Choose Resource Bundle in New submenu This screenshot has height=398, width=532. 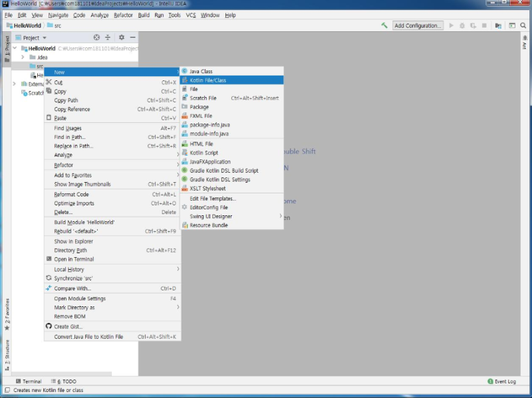pos(231,225)
